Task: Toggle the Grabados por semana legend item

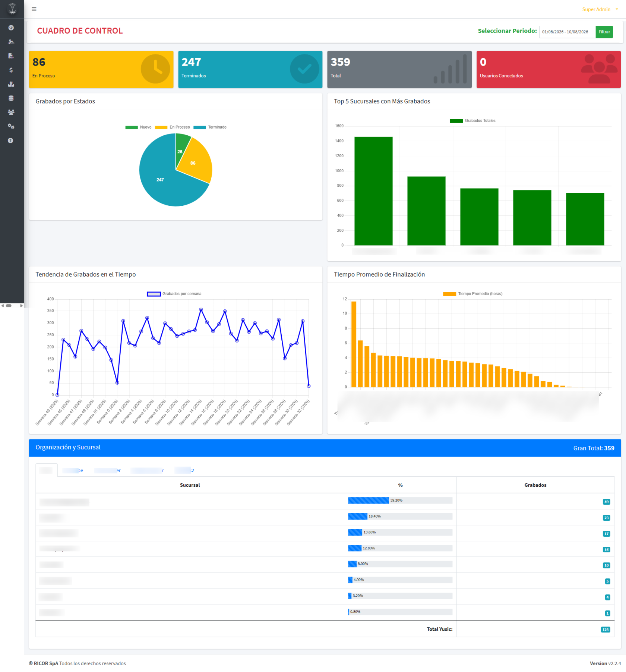Action: [x=174, y=294]
